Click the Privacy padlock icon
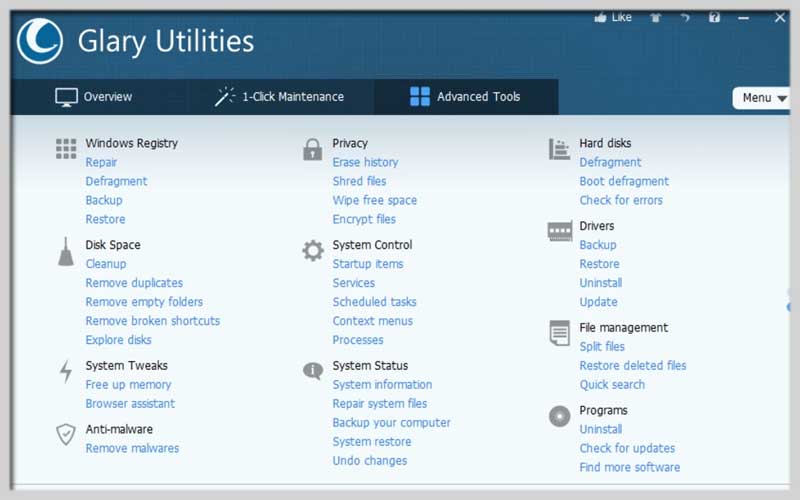Viewport: 800px width, 500px height. pos(313,149)
